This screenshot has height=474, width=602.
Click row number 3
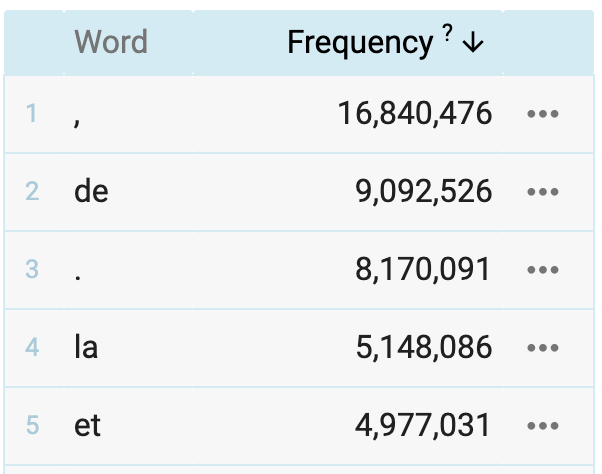pos(32,269)
